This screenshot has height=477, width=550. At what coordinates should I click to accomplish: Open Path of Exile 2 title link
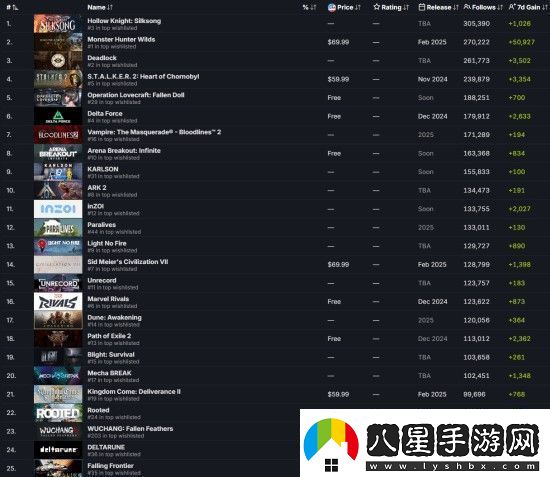(109, 336)
